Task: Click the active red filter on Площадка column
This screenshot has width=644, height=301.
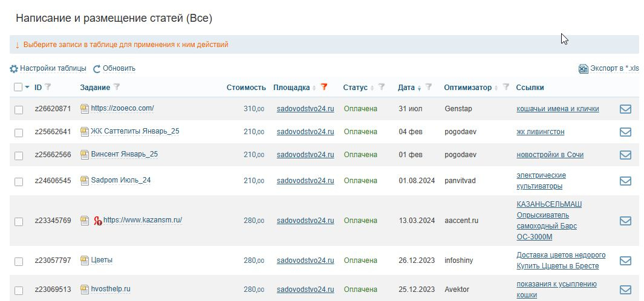Action: pyautogui.click(x=324, y=87)
